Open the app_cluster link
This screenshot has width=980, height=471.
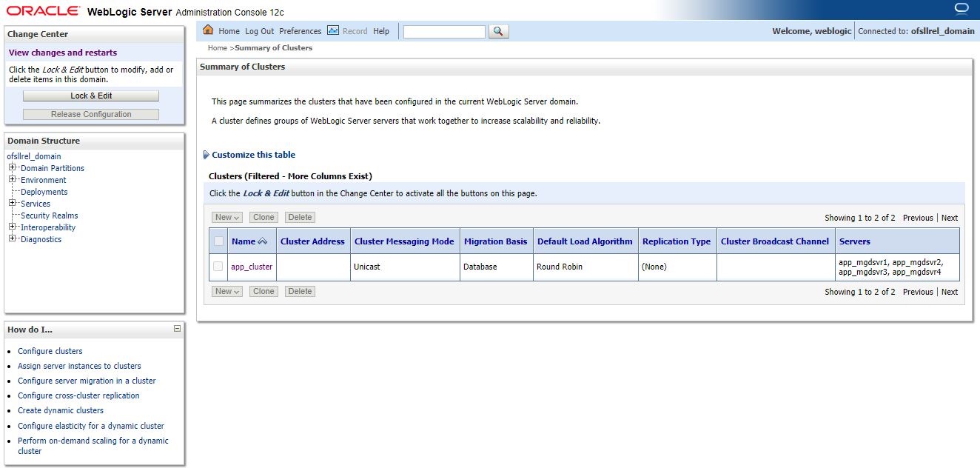[252, 267]
